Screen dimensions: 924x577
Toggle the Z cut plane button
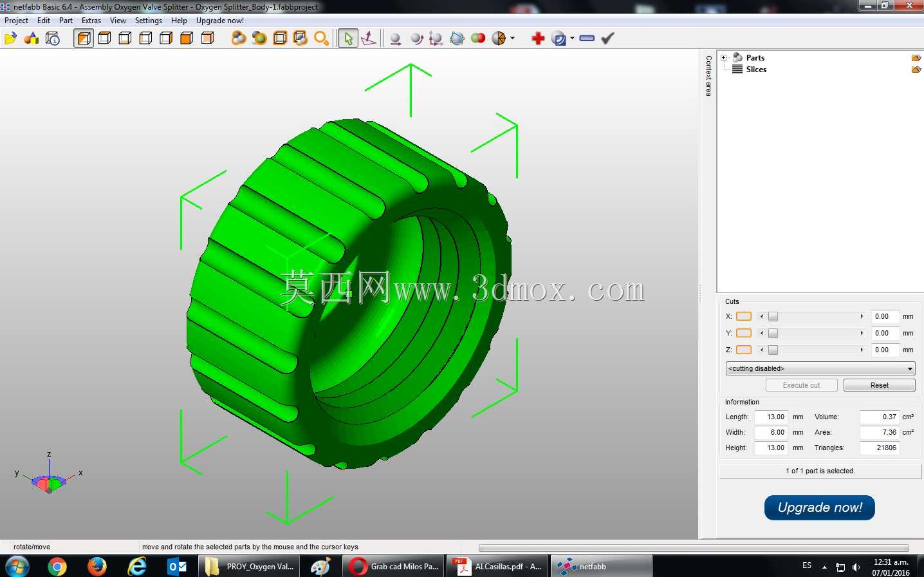coord(744,350)
